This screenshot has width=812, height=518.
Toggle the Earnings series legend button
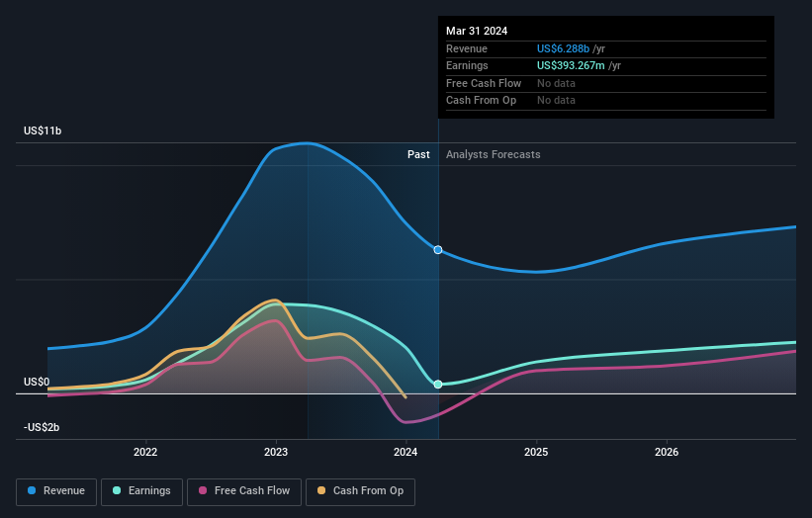pos(141,491)
